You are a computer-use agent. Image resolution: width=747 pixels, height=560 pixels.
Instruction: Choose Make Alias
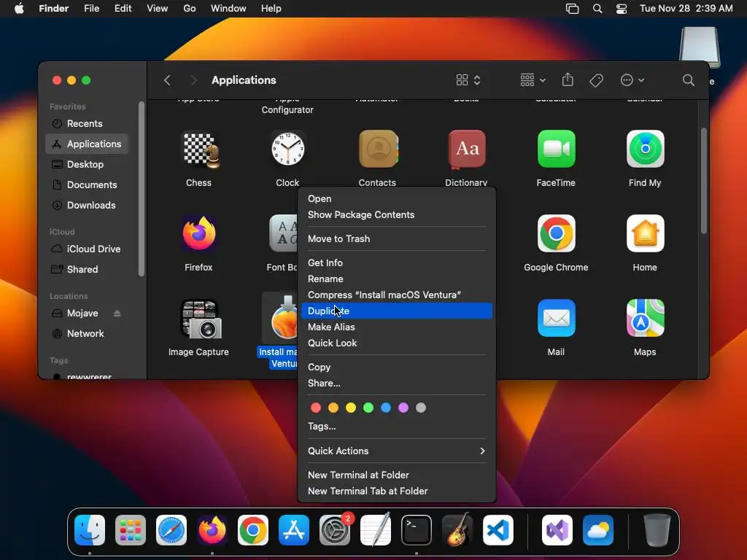(x=396, y=327)
